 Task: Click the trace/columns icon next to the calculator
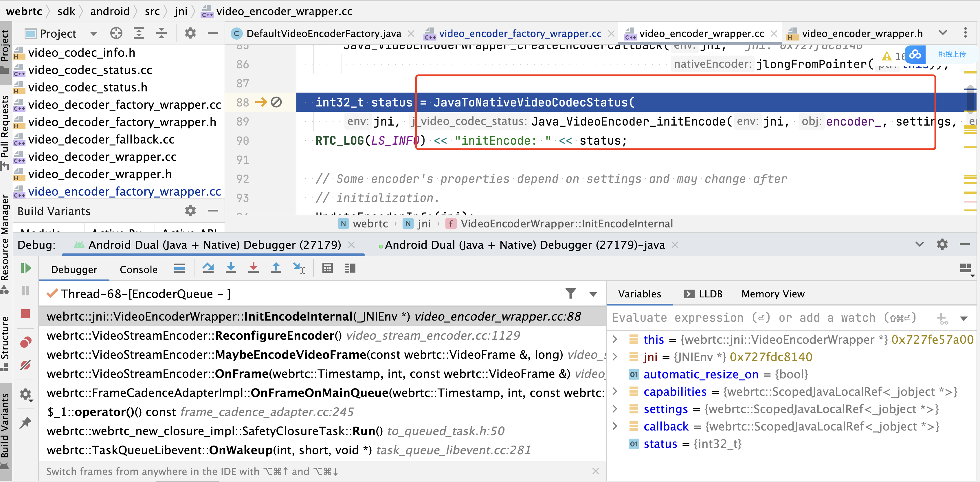pos(350,268)
